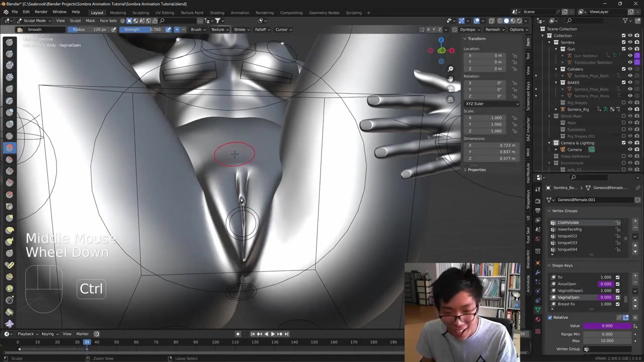Switch perspective/orthographic view grid icon
Viewport: 644px width, 362px height.
450,100
